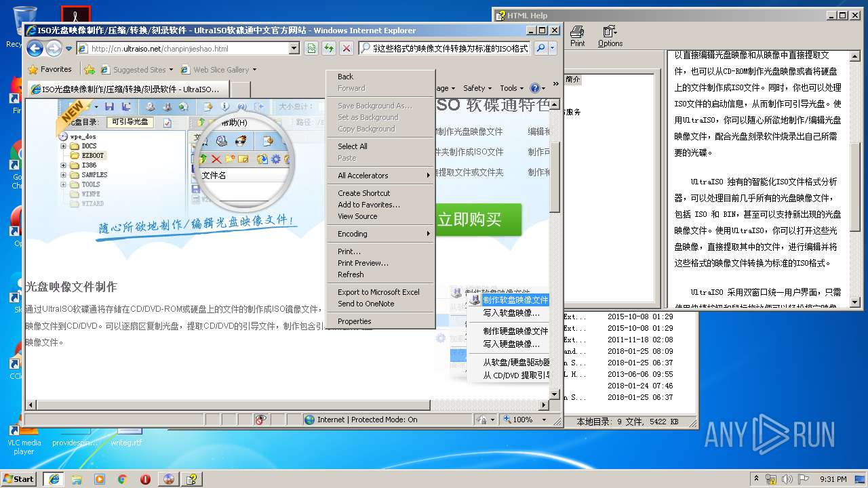Open Internet Explorer from the taskbar
868x488 pixels.
54,479
